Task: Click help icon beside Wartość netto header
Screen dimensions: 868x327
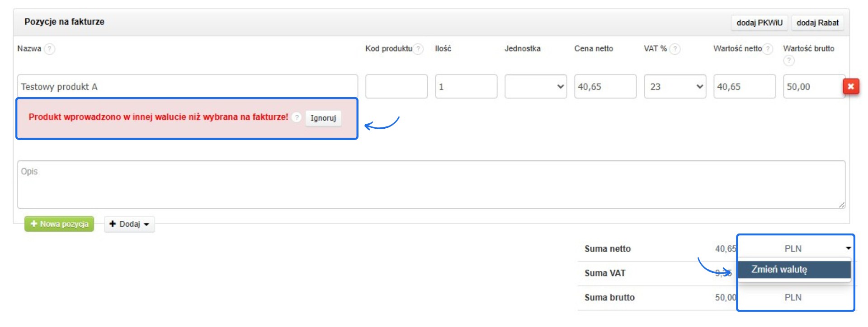Action: [767, 49]
